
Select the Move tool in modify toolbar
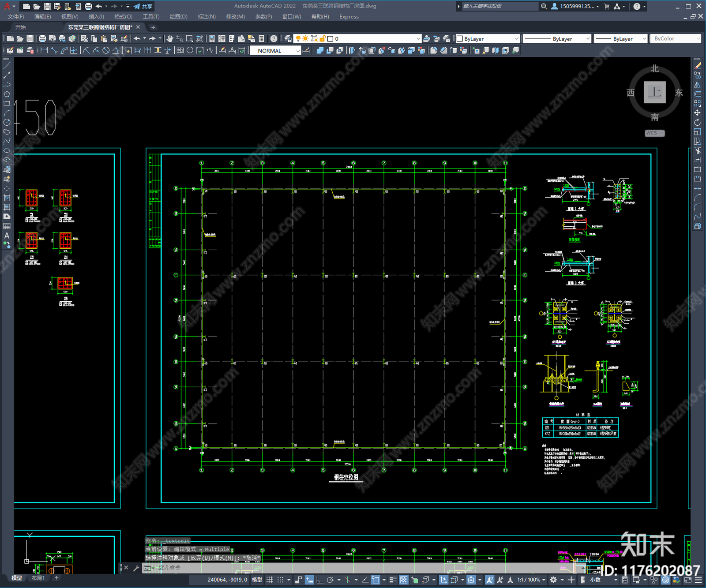point(697,113)
